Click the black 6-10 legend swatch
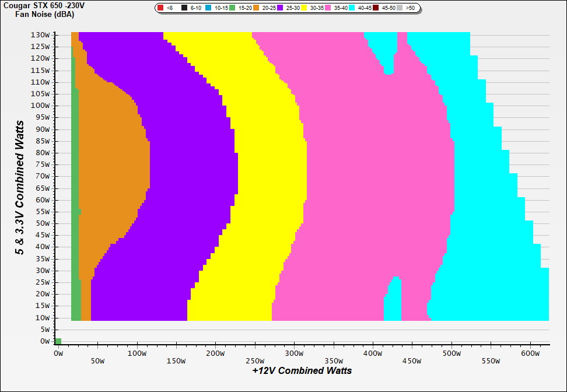567x392 pixels. coord(184,8)
